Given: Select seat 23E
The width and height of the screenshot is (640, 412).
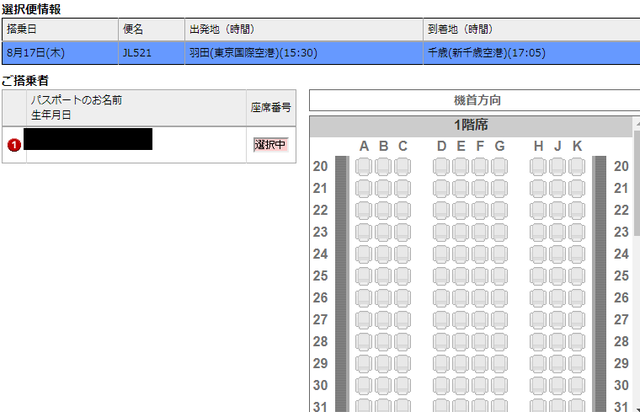Looking at the screenshot, I should click(460, 232).
